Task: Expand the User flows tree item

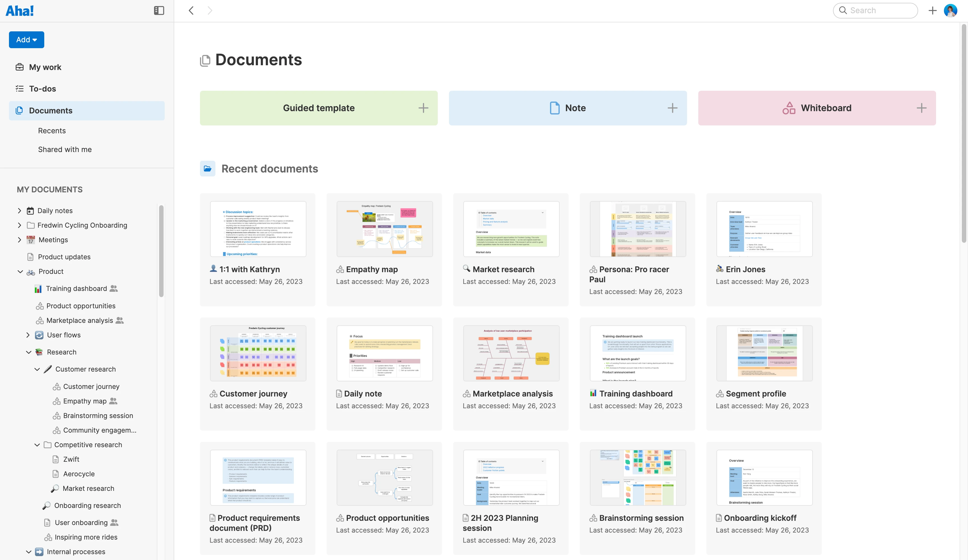Action: pos(28,335)
